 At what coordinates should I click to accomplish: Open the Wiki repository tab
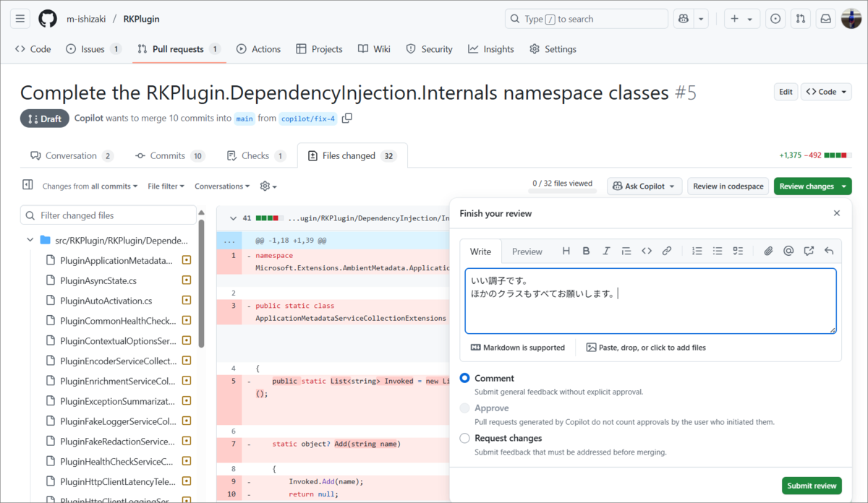374,49
